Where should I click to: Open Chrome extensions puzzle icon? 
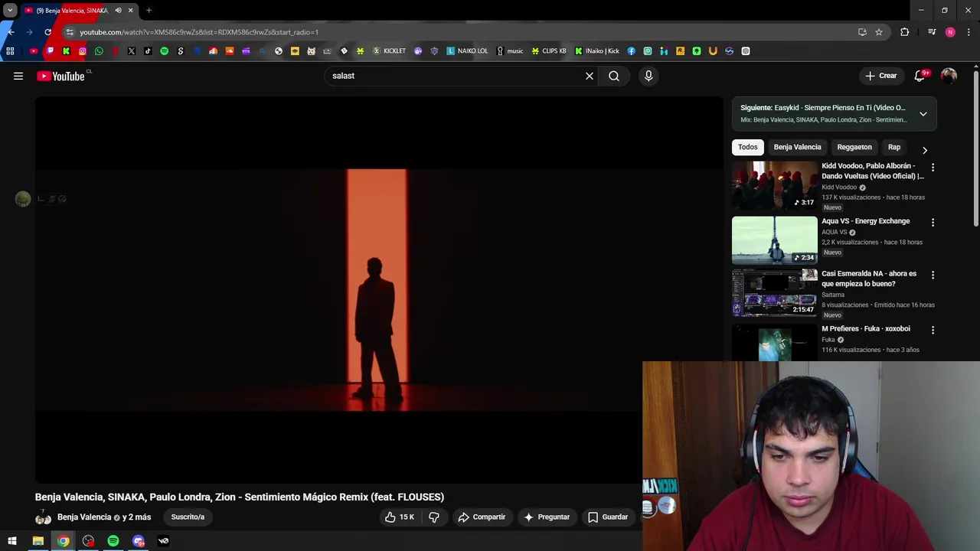click(904, 32)
